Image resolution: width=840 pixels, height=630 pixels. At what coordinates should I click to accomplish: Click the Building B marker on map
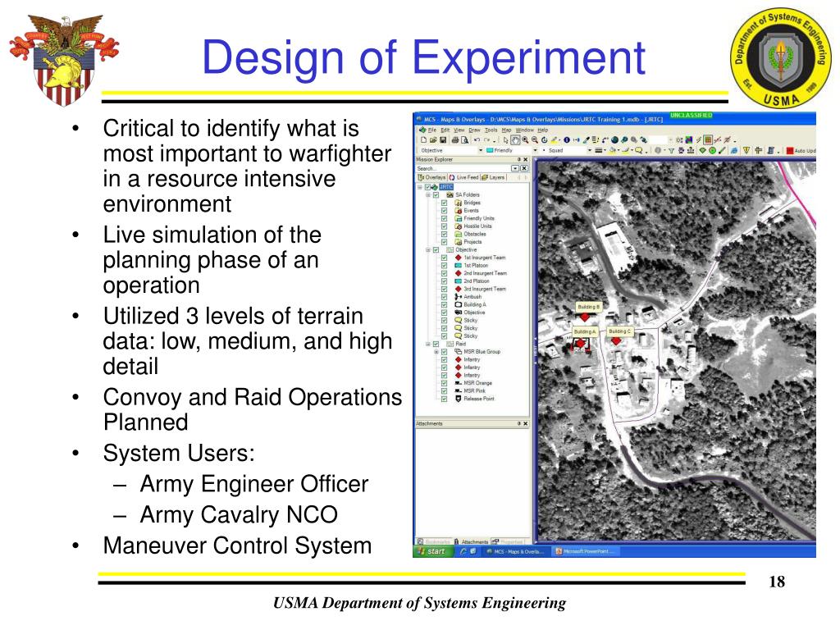point(585,317)
